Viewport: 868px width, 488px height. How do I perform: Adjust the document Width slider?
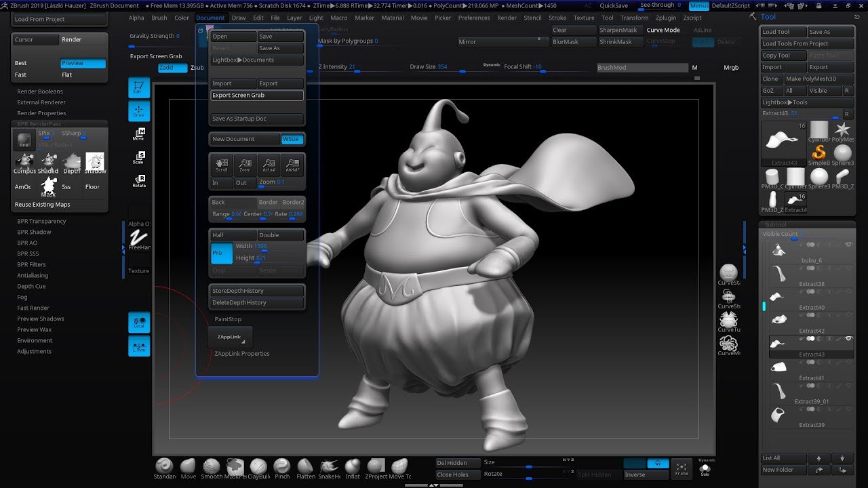coord(269,247)
